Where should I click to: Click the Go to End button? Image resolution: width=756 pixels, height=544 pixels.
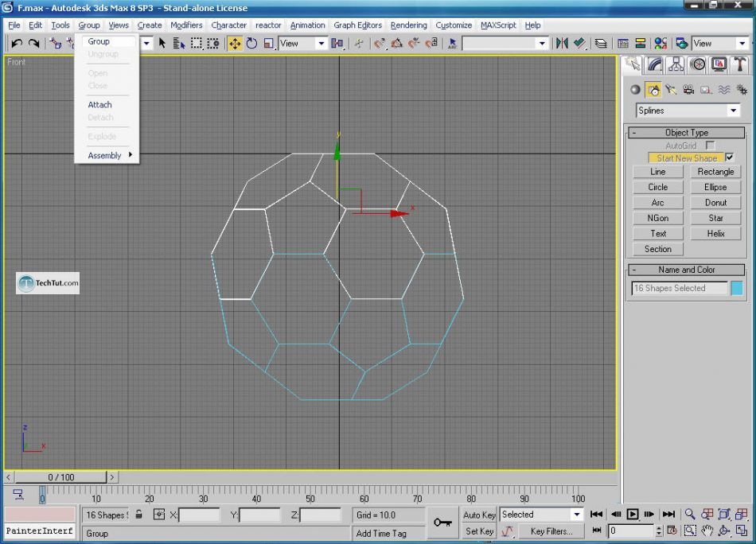point(668,515)
